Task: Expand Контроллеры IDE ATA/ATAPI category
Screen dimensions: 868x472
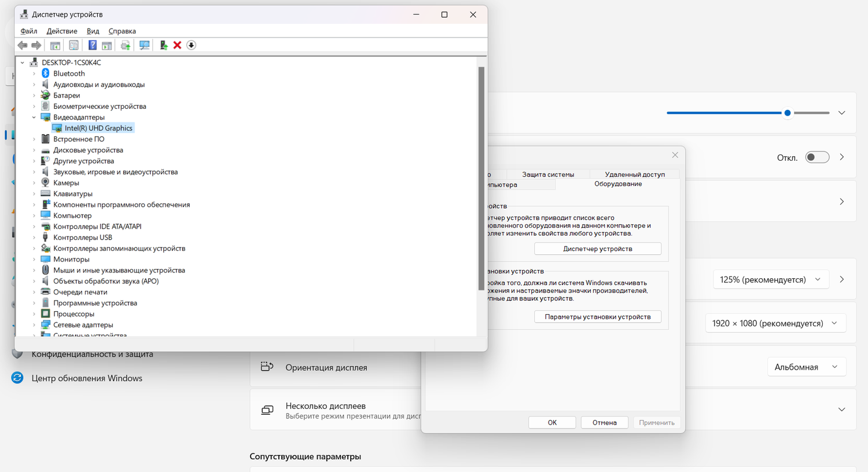Action: point(34,226)
